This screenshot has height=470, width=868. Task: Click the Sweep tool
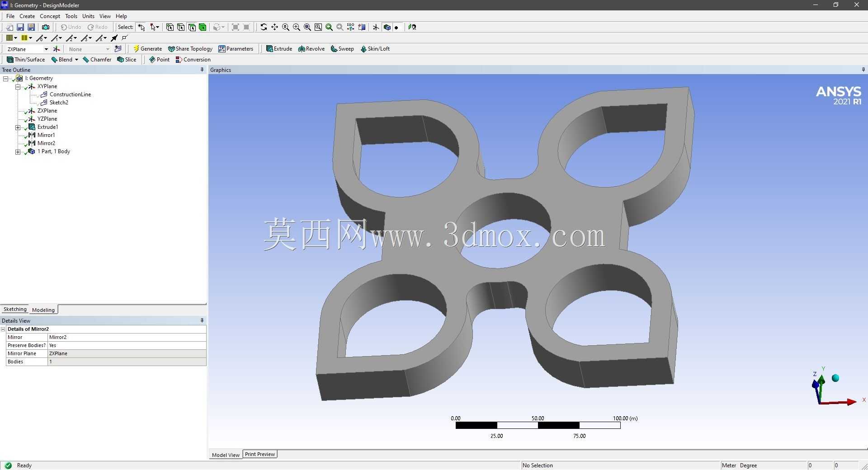pyautogui.click(x=342, y=49)
